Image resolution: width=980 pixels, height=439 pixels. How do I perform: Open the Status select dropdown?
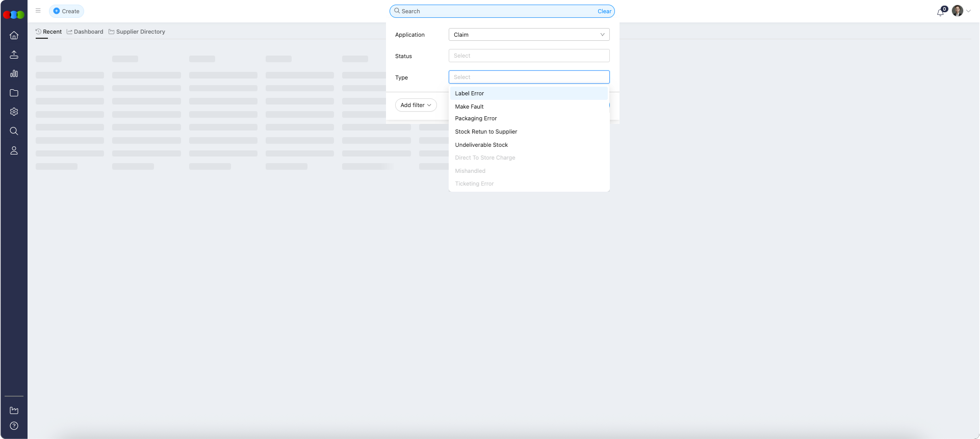(529, 56)
